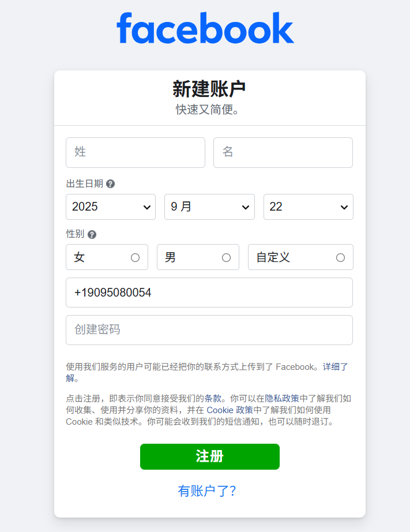Open the birth year dropdown showing 2025
The height and width of the screenshot is (532, 410).
[x=111, y=207]
